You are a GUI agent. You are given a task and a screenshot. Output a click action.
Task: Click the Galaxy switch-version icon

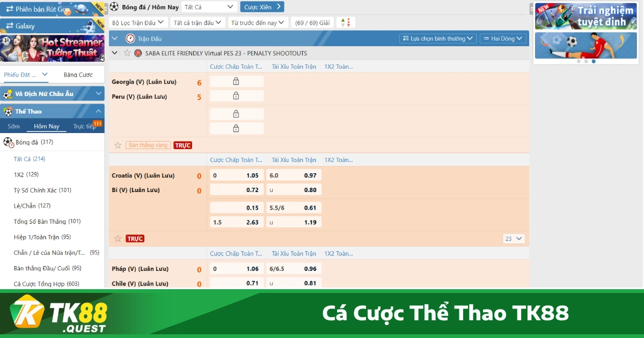tap(10, 25)
